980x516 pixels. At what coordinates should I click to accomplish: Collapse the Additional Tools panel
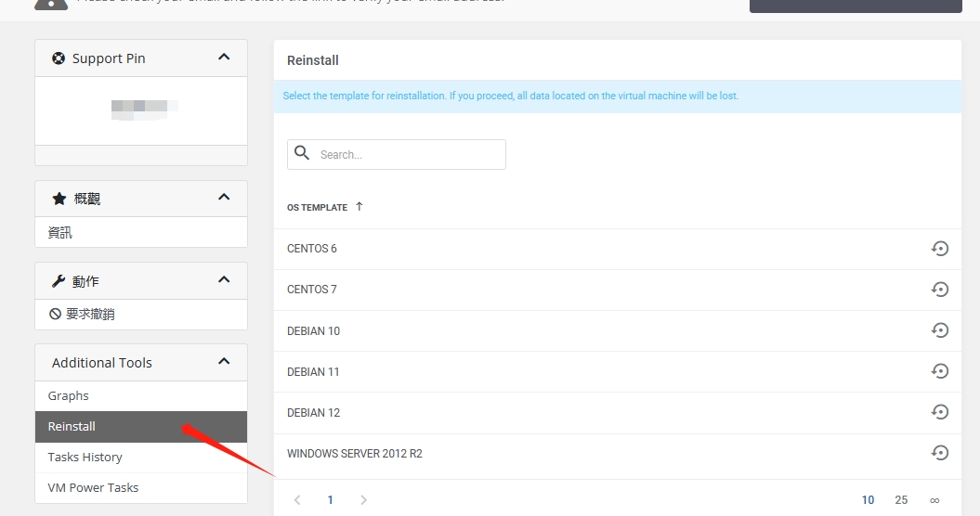coord(223,362)
